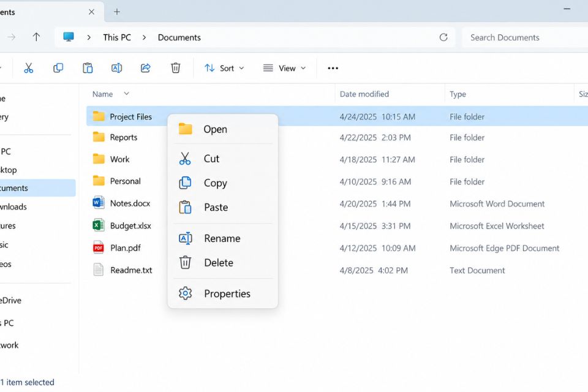The height and width of the screenshot is (392, 588).
Task: Choose Open from the context menu
Action: tap(223, 129)
